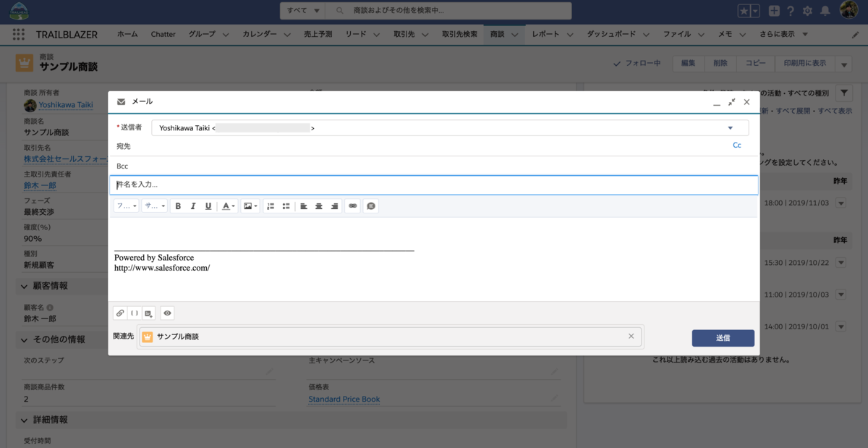Toggle the フォロー中 follow button
The image size is (868, 448).
point(637,64)
